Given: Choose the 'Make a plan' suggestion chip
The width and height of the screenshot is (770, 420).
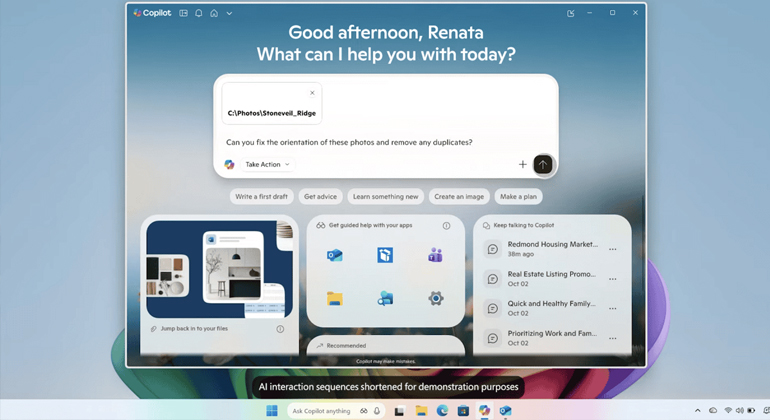Looking at the screenshot, I should [519, 197].
